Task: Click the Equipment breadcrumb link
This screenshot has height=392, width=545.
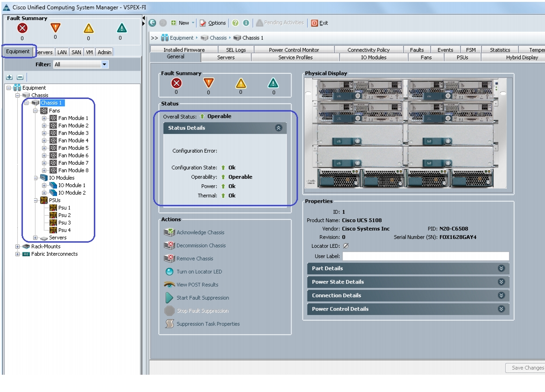Action: pos(182,38)
